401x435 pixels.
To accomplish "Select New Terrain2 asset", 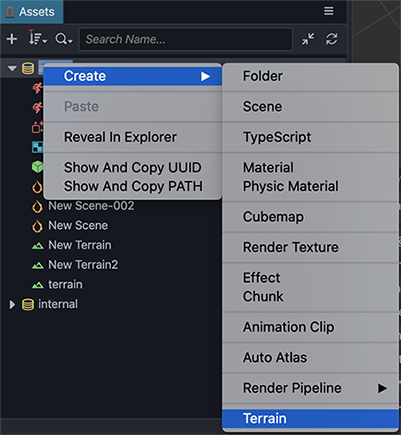I will click(x=83, y=265).
